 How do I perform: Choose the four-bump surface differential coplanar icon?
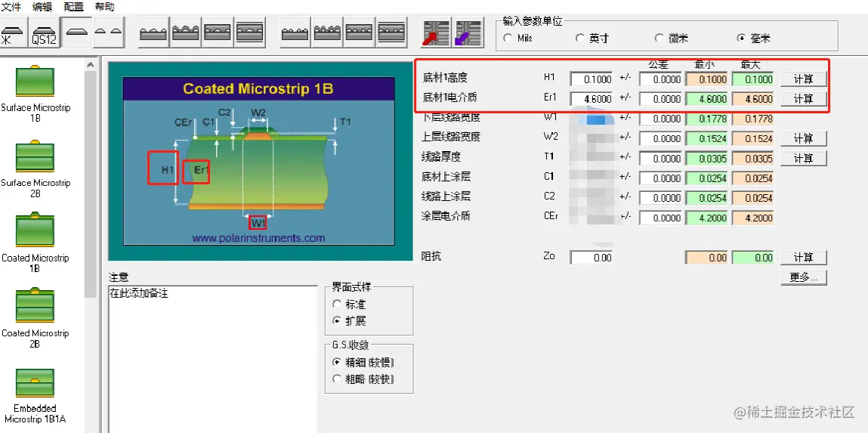(x=295, y=33)
